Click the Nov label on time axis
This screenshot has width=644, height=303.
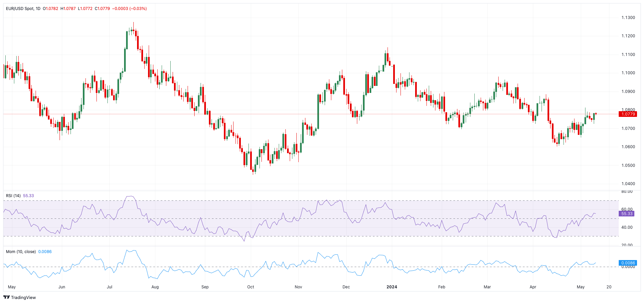(x=298, y=287)
